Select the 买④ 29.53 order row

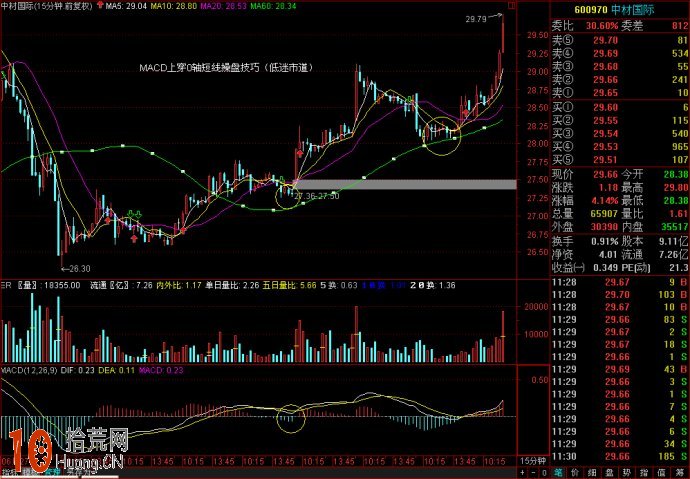pyautogui.click(x=620, y=146)
